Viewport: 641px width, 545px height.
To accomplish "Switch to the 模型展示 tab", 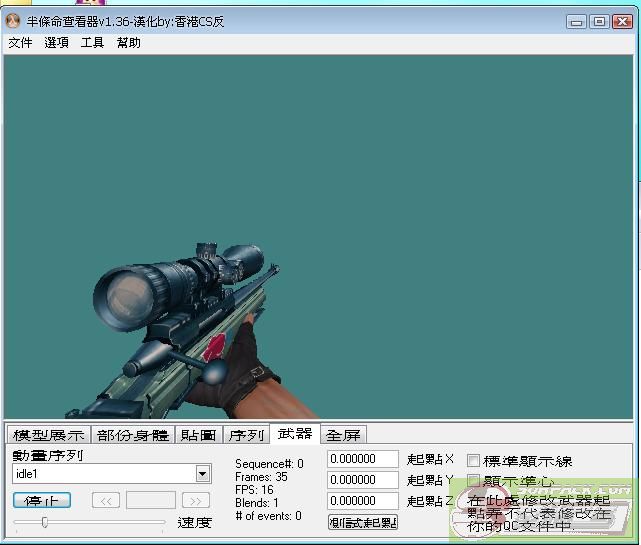I will click(x=48, y=435).
